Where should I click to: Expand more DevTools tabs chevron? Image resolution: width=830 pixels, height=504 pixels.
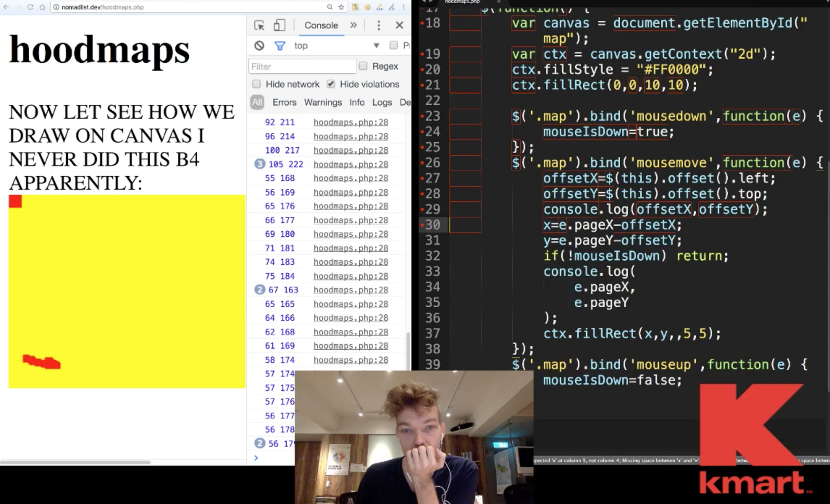coord(353,25)
